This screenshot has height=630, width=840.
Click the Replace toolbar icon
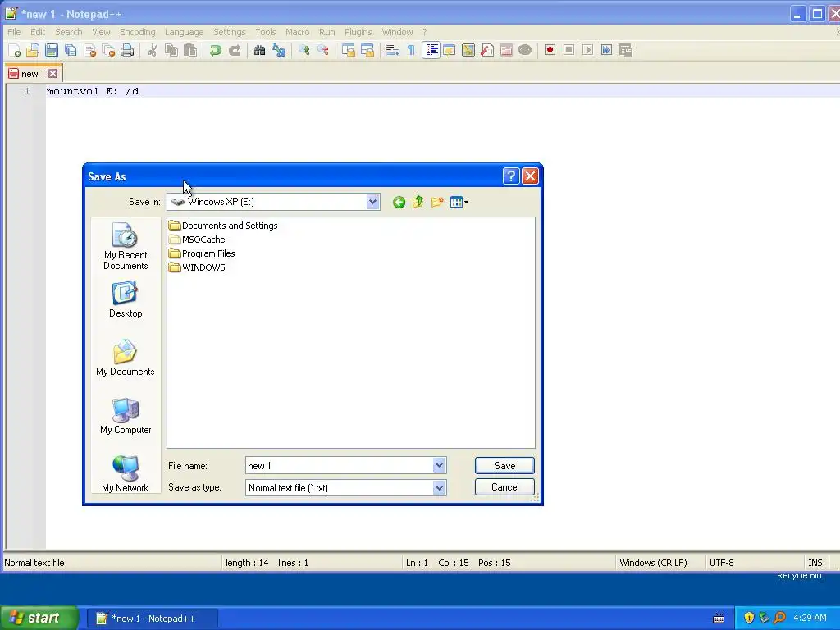coord(279,50)
